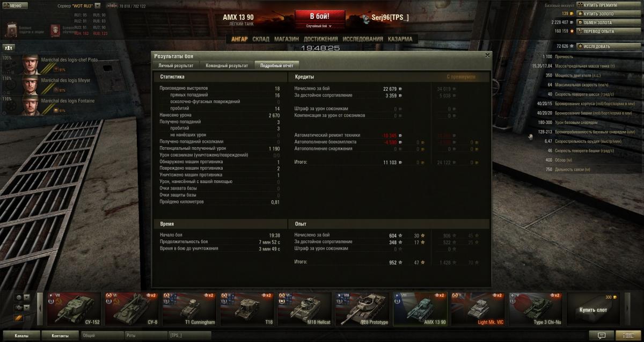Click the В бой! button

pyautogui.click(x=319, y=16)
